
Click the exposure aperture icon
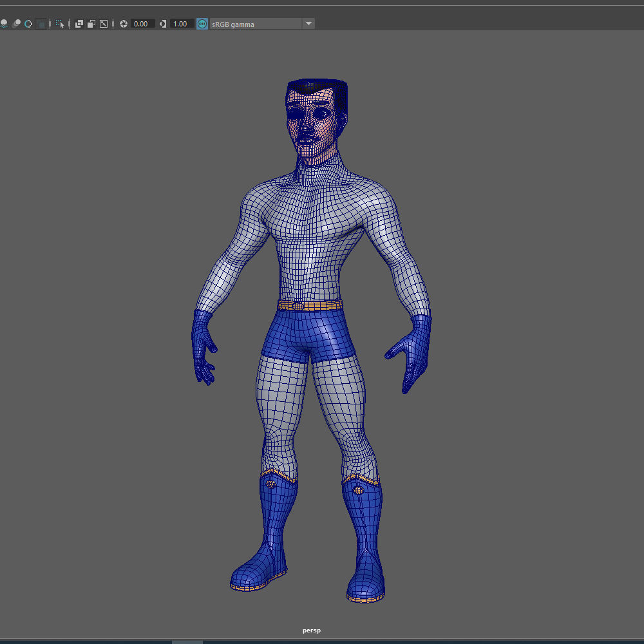(x=123, y=24)
